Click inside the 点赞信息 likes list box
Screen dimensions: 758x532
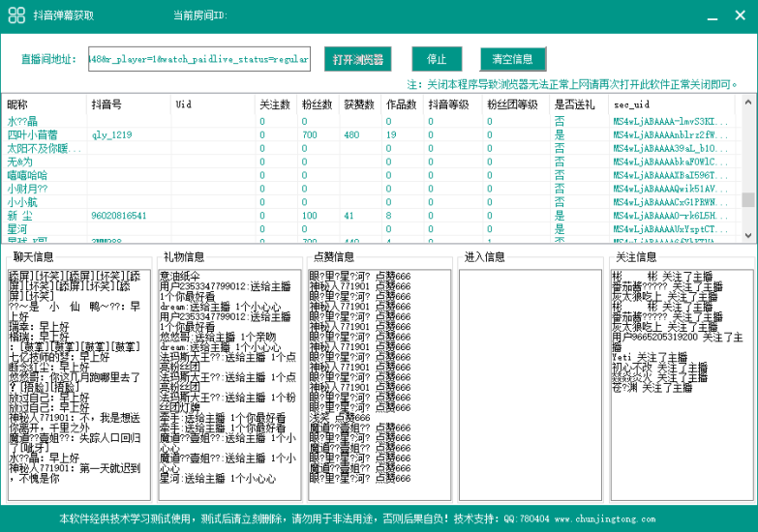coord(379,385)
